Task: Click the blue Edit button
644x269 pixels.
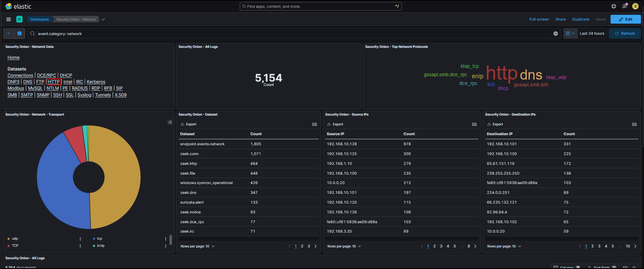Action: (x=625, y=19)
